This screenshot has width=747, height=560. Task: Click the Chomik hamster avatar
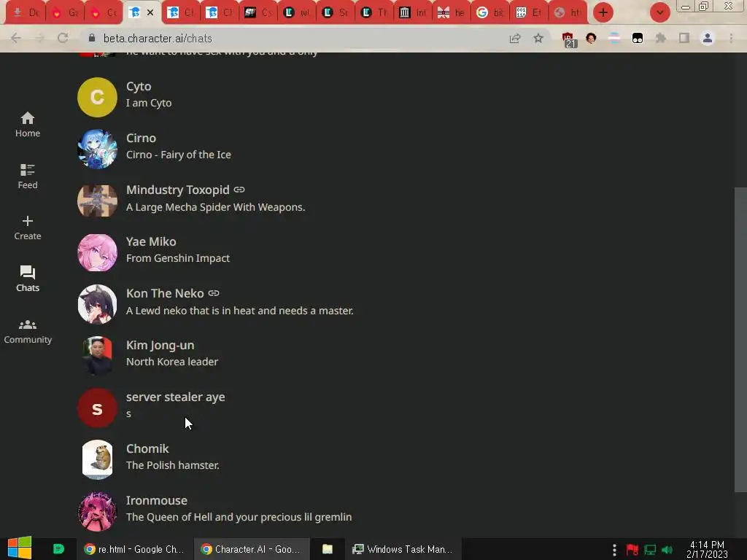97,459
